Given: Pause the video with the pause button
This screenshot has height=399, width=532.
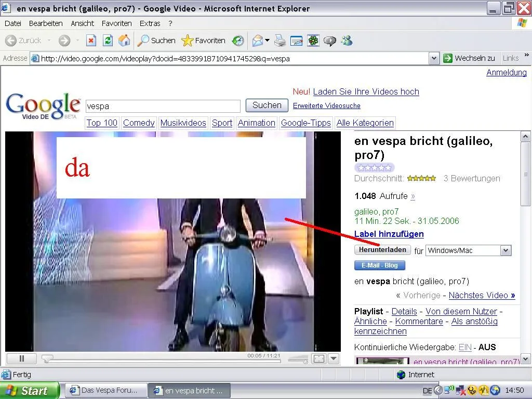Looking at the screenshot, I should click(22, 358).
